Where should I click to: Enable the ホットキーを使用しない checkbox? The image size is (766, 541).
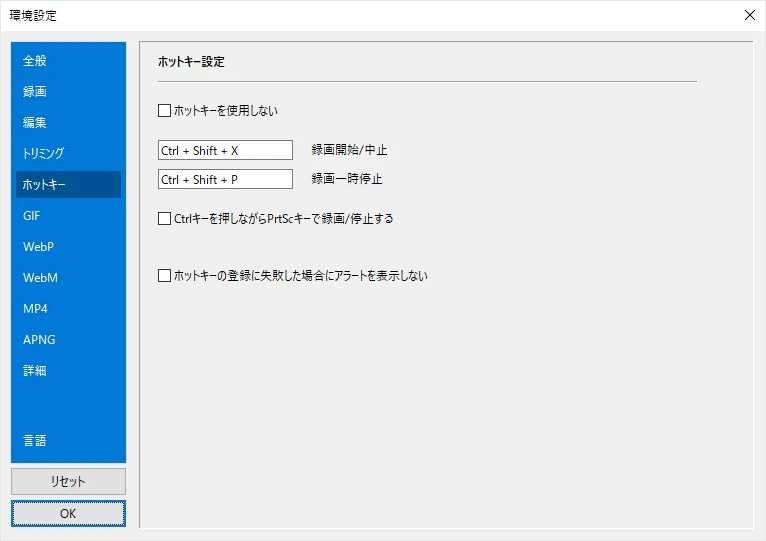[x=165, y=111]
